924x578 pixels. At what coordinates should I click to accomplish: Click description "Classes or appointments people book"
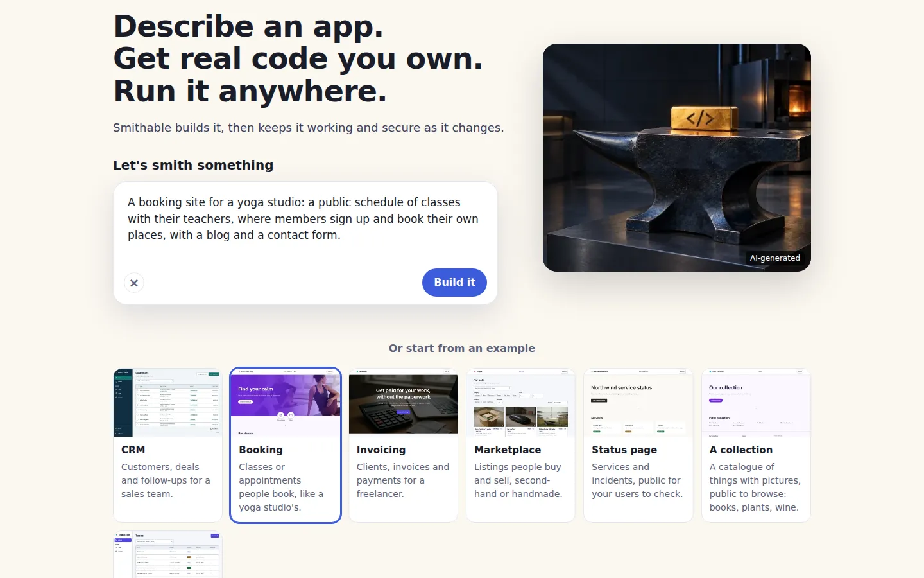point(281,487)
